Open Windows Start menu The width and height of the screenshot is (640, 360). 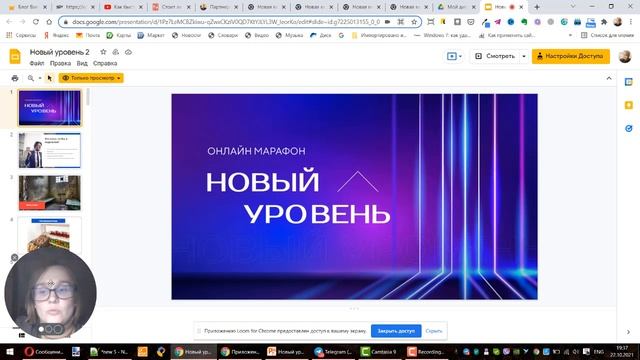[9, 351]
